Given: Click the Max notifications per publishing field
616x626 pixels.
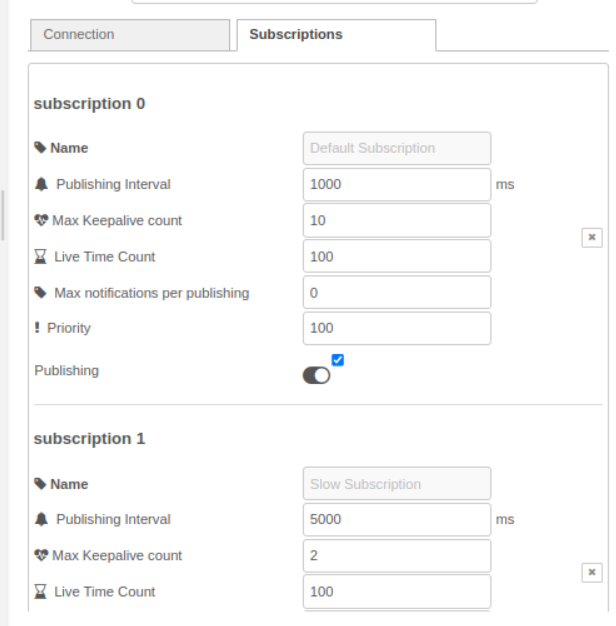Looking at the screenshot, I should [x=396, y=292].
